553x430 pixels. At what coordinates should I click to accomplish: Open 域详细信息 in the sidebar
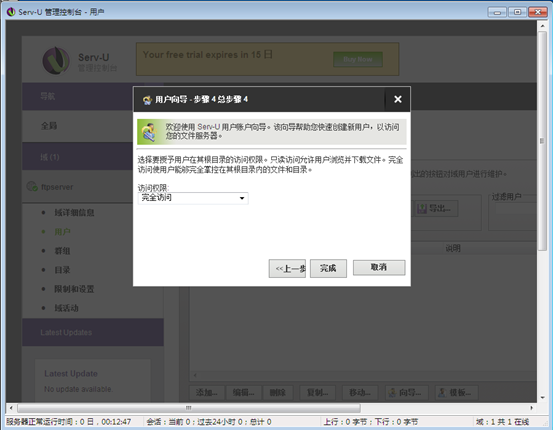[x=74, y=213]
